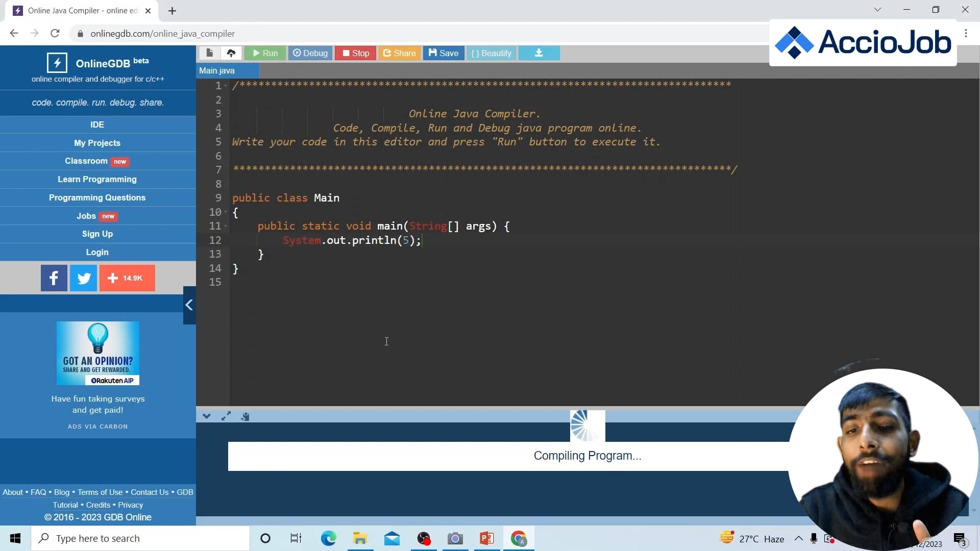Collapse the left sidebar using the arrow
The height and width of the screenshot is (551, 980).
coord(189,305)
